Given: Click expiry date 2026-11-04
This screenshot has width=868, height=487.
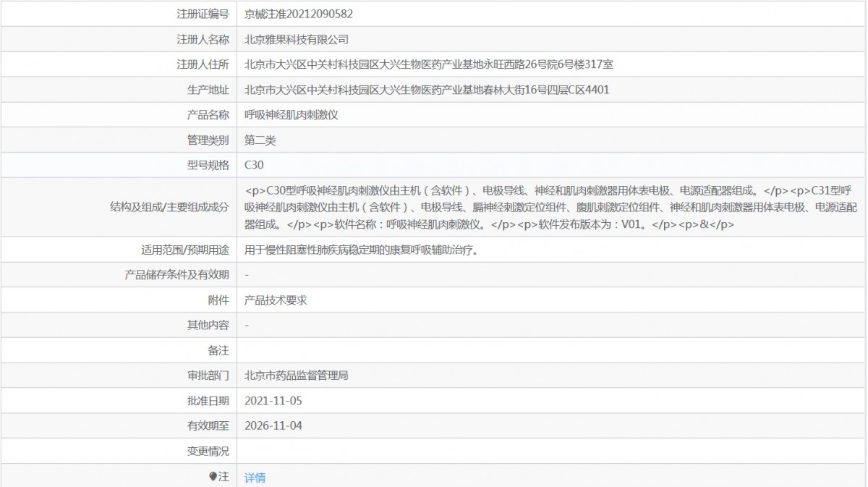Looking at the screenshot, I should tap(273, 425).
